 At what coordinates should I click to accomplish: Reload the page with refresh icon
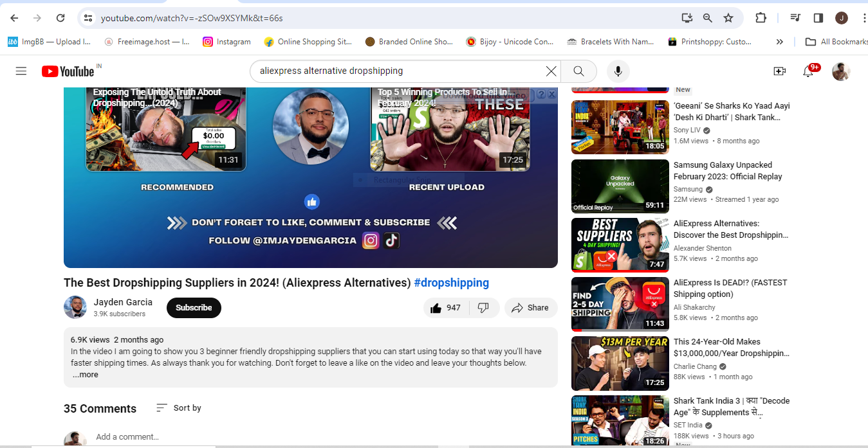tap(60, 18)
